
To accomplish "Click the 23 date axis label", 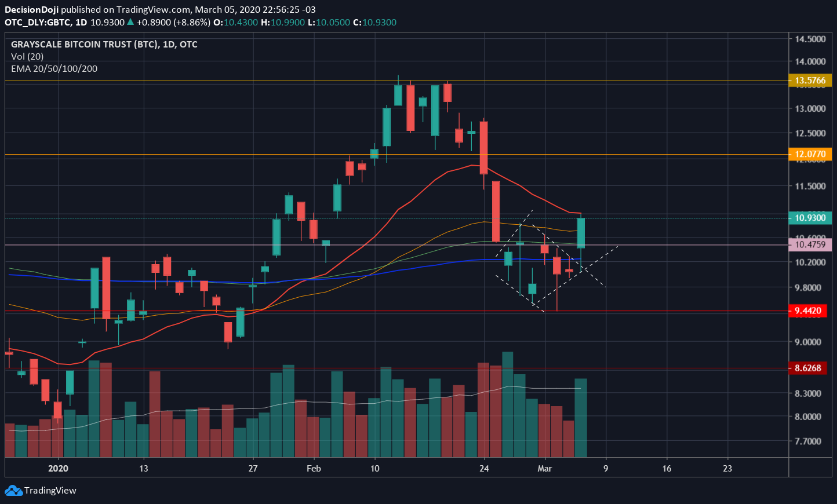I will 727,468.
